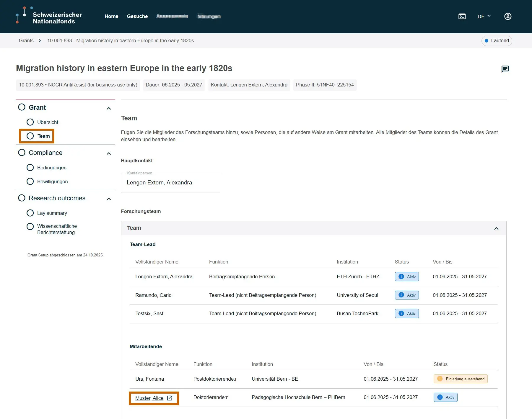Click 'Pädagogische Hochschule Bern – PHBern' cell
Viewport: 532px width, 419px height.
pyautogui.click(x=298, y=397)
